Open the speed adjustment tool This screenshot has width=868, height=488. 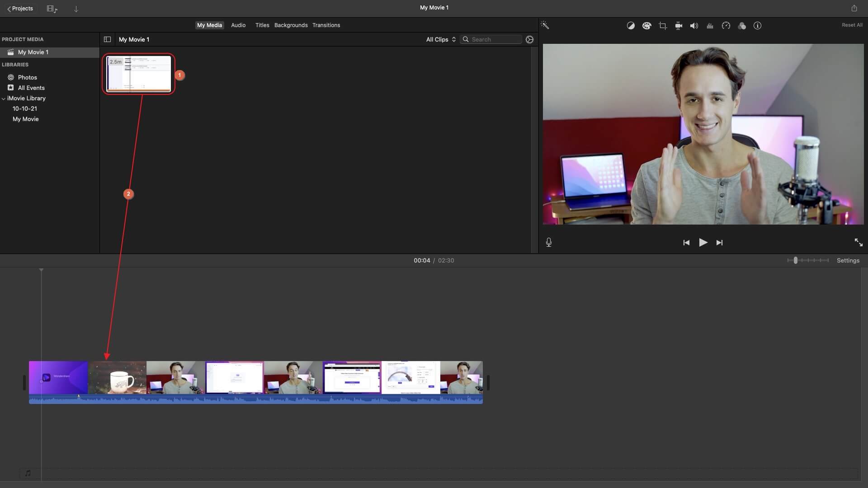[x=726, y=26]
